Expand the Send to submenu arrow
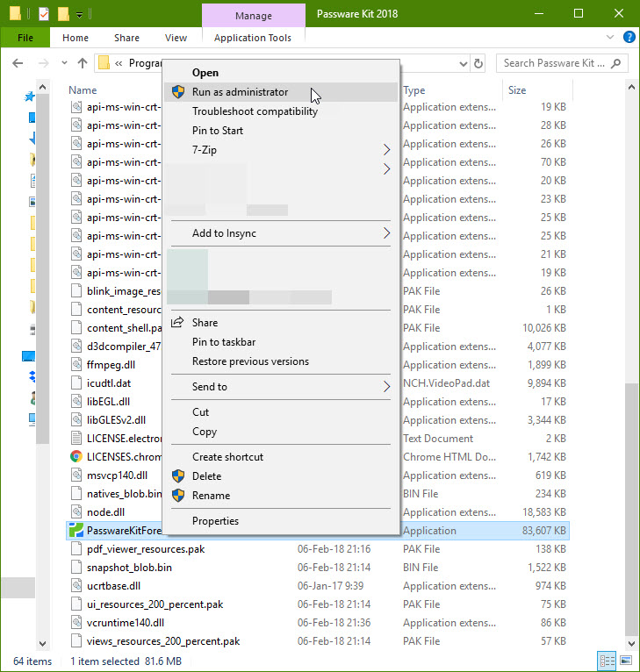 (x=386, y=387)
